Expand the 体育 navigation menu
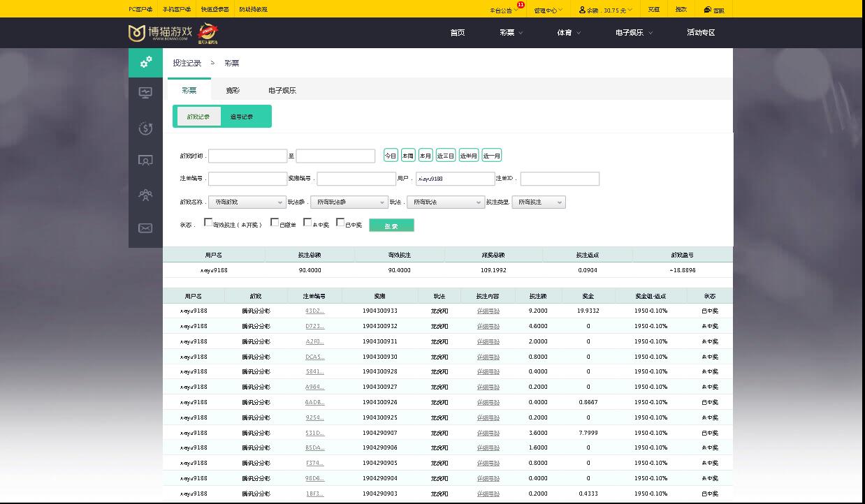Image resolution: width=865 pixels, height=504 pixels. (568, 33)
